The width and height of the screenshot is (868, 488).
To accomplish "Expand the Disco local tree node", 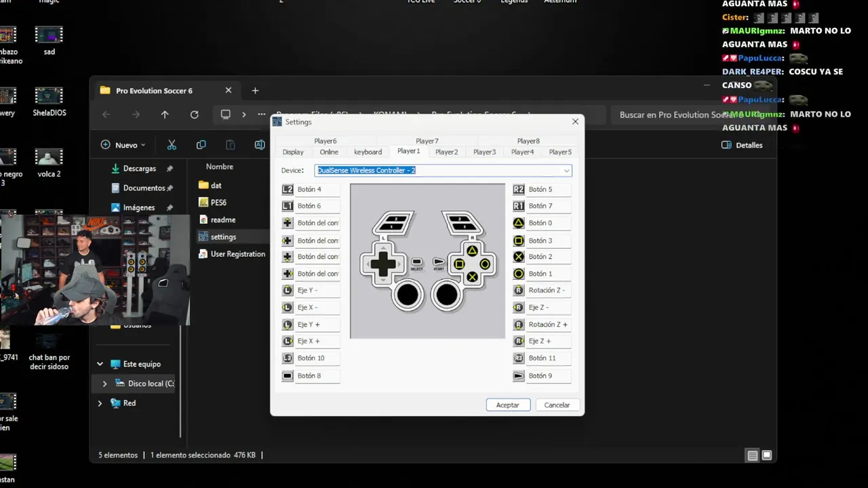I will click(104, 384).
